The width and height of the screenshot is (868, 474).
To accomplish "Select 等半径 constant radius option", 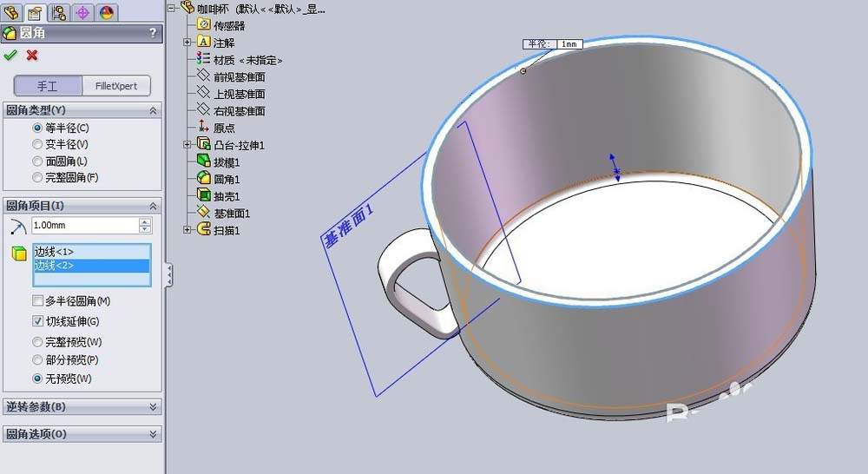I will coord(37,128).
